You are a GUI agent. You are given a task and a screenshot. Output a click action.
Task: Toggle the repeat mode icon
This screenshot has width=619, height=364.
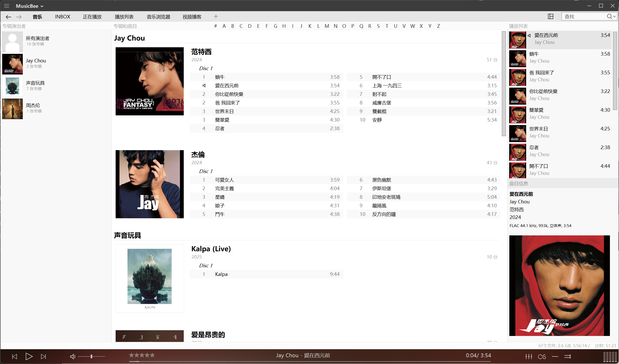tap(555, 356)
